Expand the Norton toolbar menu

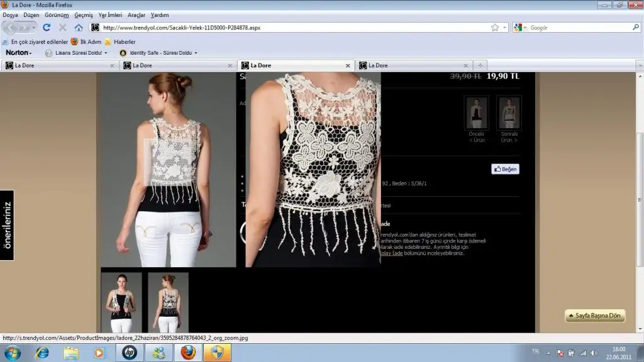(x=19, y=53)
